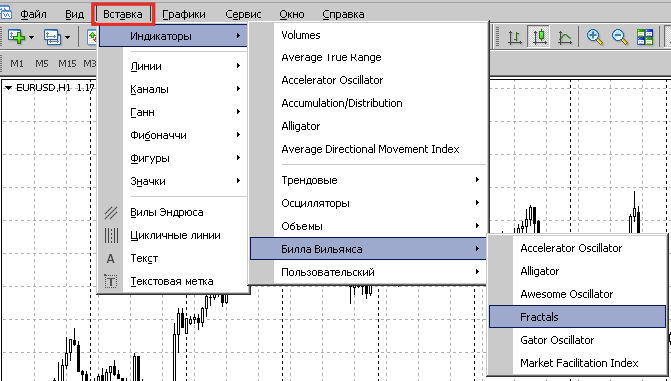Click the Andrews pitchfork icon
Image resolution: width=671 pixels, height=381 pixels.
click(111, 212)
